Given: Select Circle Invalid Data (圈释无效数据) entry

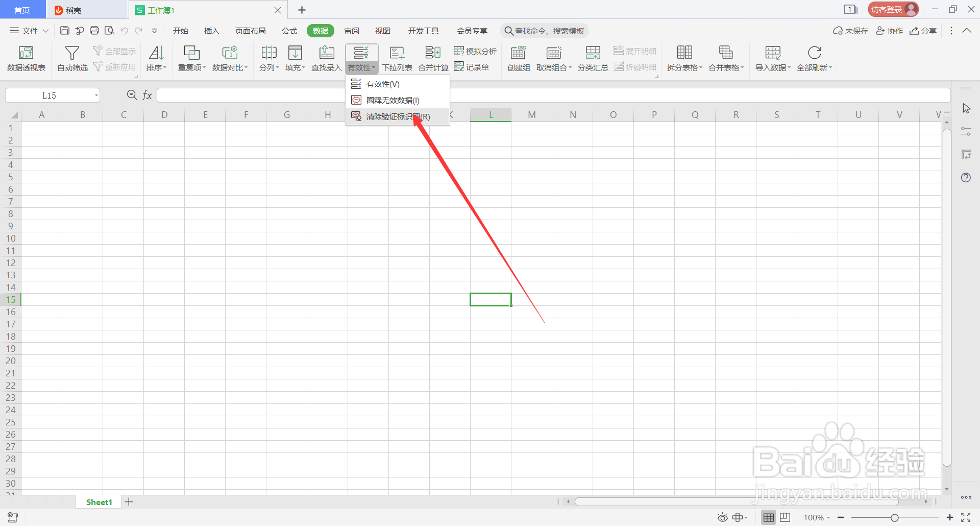Looking at the screenshot, I should [x=398, y=100].
